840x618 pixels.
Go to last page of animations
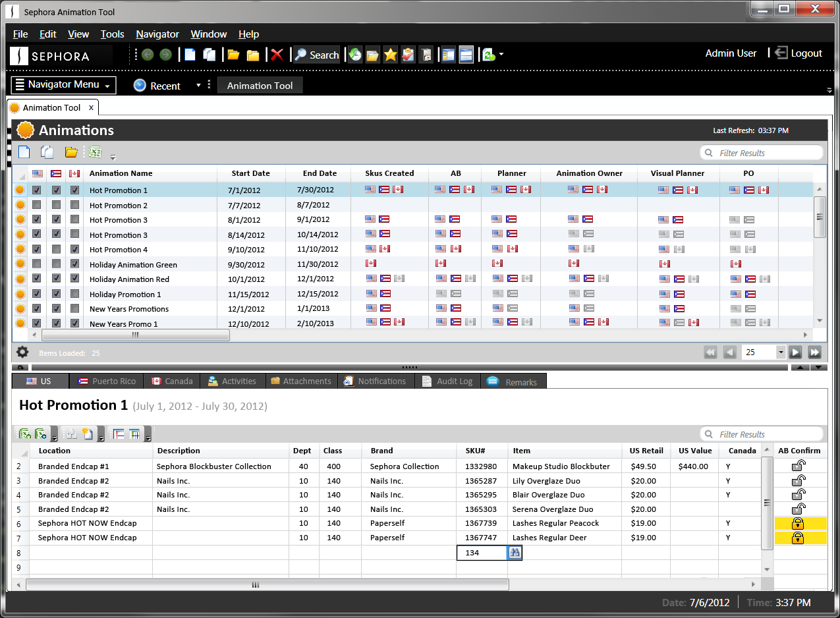click(x=815, y=352)
